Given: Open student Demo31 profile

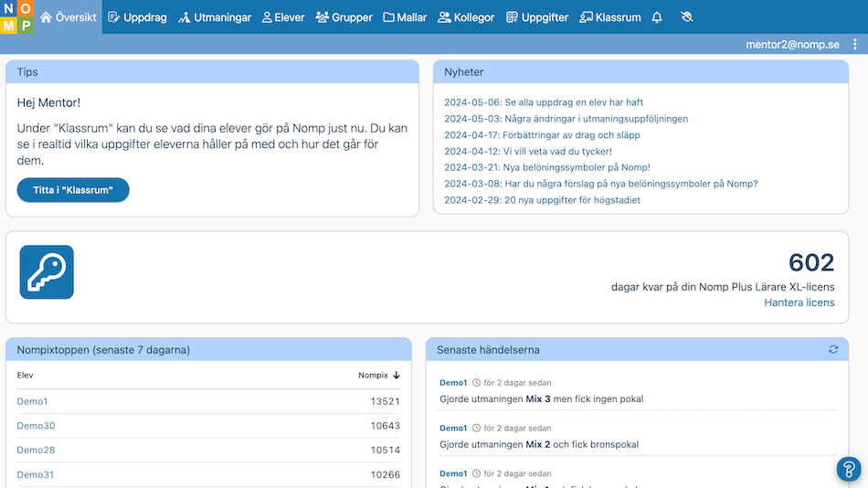Looking at the screenshot, I should [36, 474].
